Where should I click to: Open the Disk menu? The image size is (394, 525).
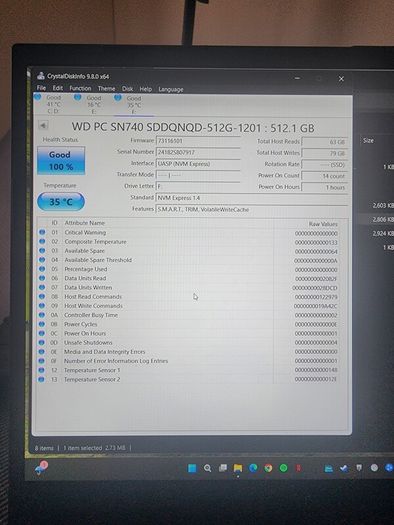tap(127, 89)
